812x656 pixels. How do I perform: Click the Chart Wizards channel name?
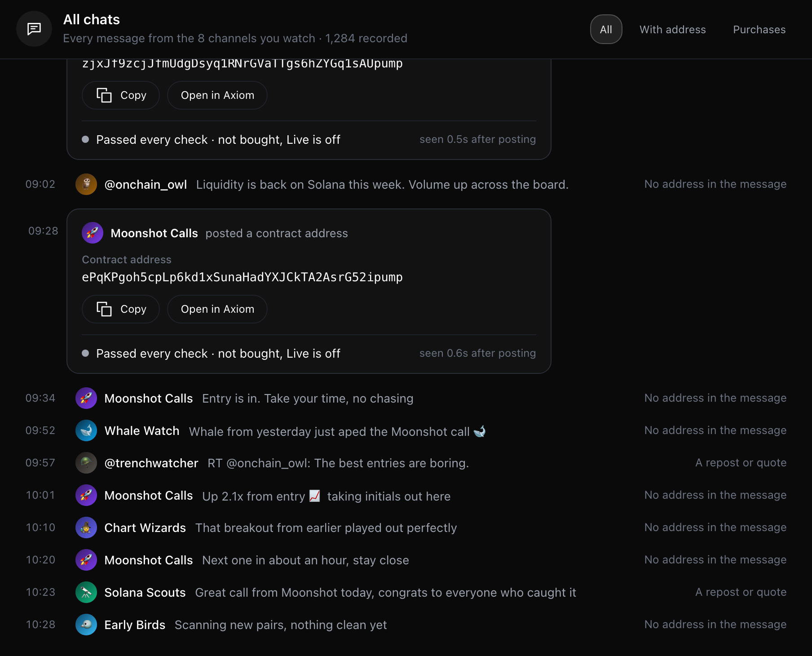point(145,528)
